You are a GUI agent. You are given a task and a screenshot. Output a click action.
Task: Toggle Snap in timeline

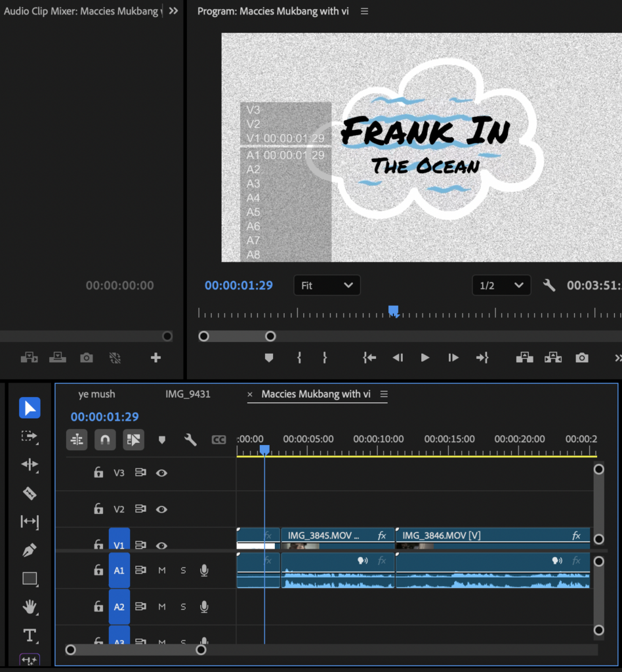(x=105, y=440)
